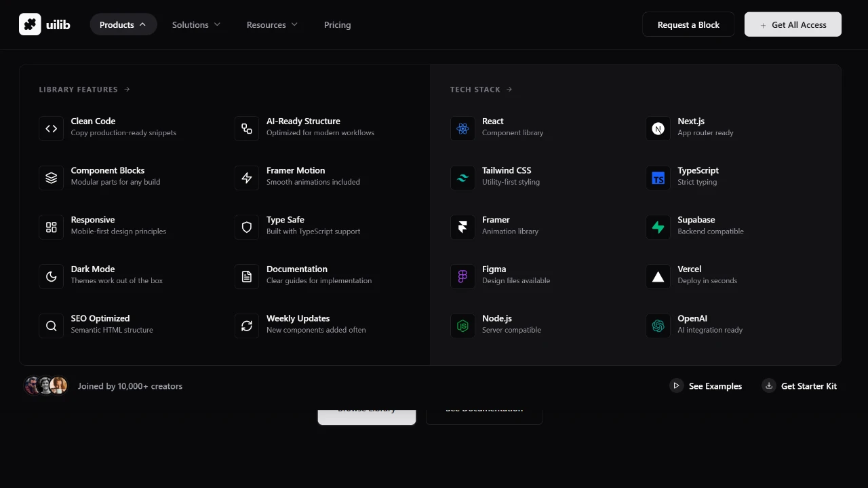This screenshot has width=868, height=488.
Task: Select the Next.js icon
Action: (658, 128)
